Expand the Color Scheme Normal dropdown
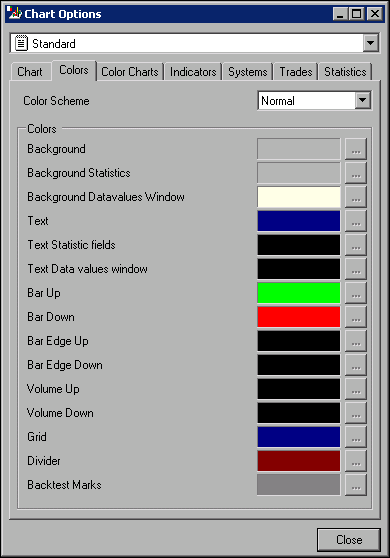The height and width of the screenshot is (558, 390). [x=363, y=101]
